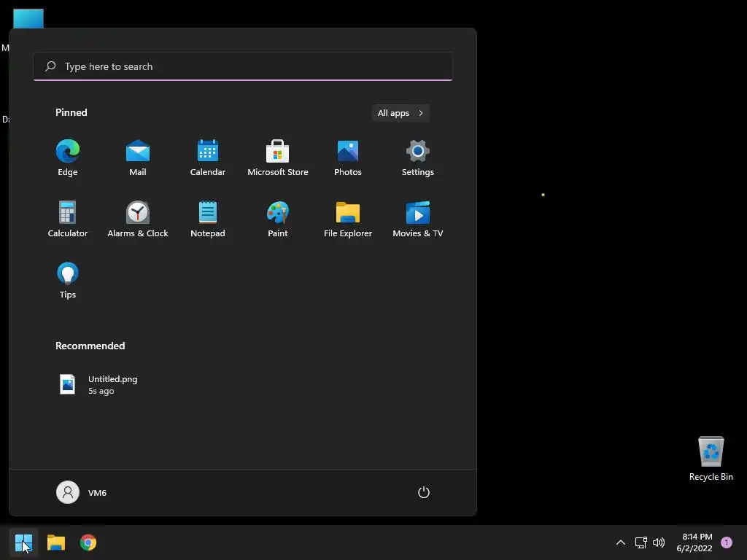The image size is (747, 560).
Task: Expand the All apps list
Action: click(400, 113)
